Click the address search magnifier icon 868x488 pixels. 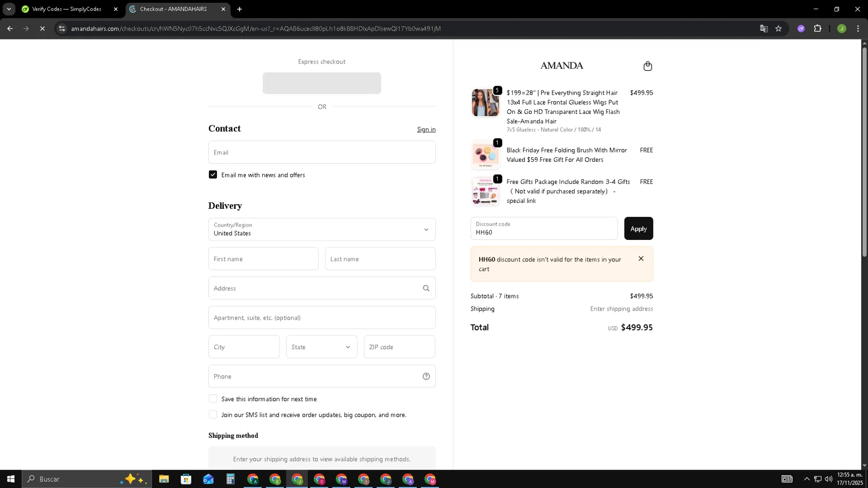[426, 288]
